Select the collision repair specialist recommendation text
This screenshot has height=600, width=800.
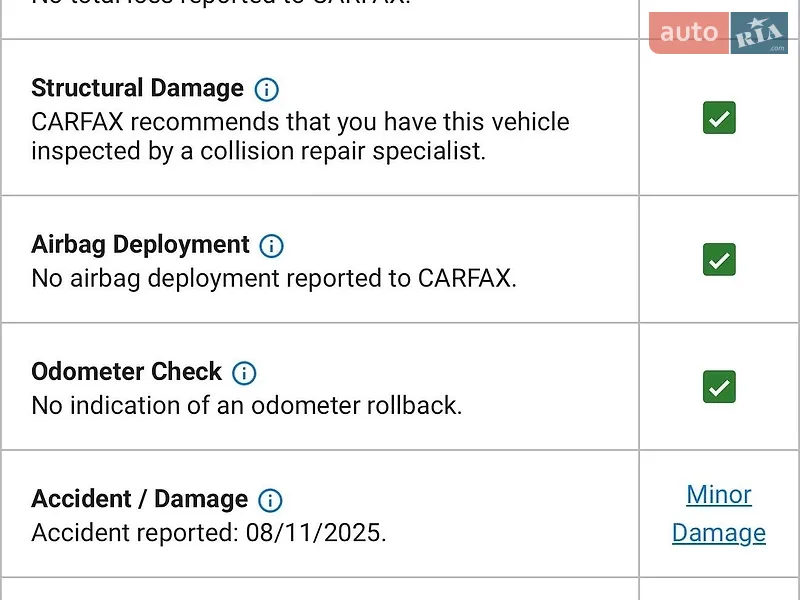[x=300, y=136]
